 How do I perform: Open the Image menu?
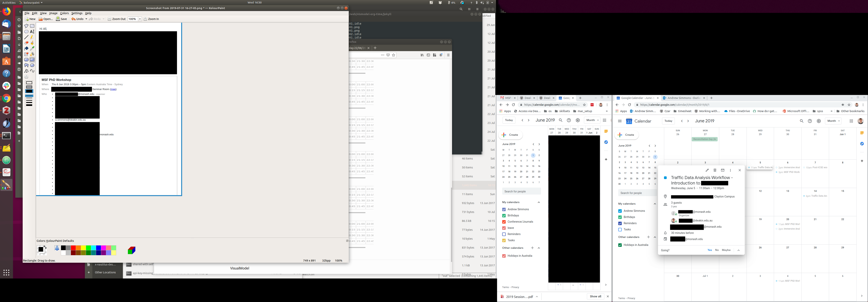pyautogui.click(x=53, y=13)
